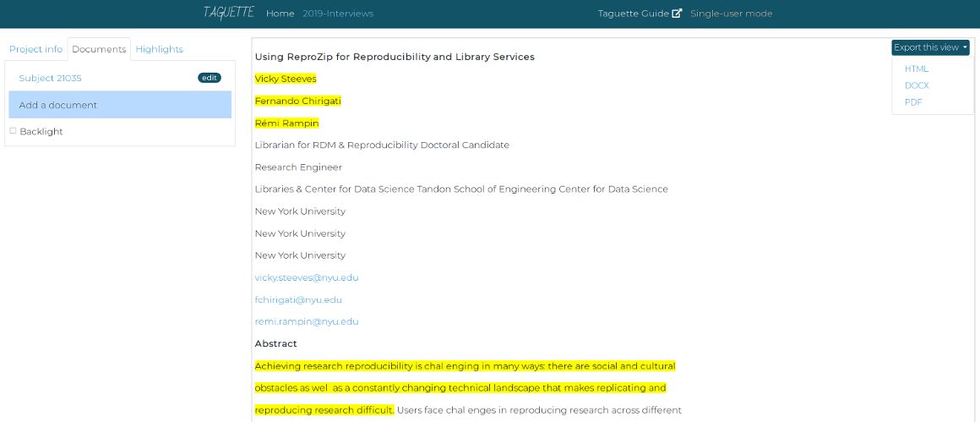
Task: Open email link remi.rampin@nyu.edu
Action: (x=307, y=321)
